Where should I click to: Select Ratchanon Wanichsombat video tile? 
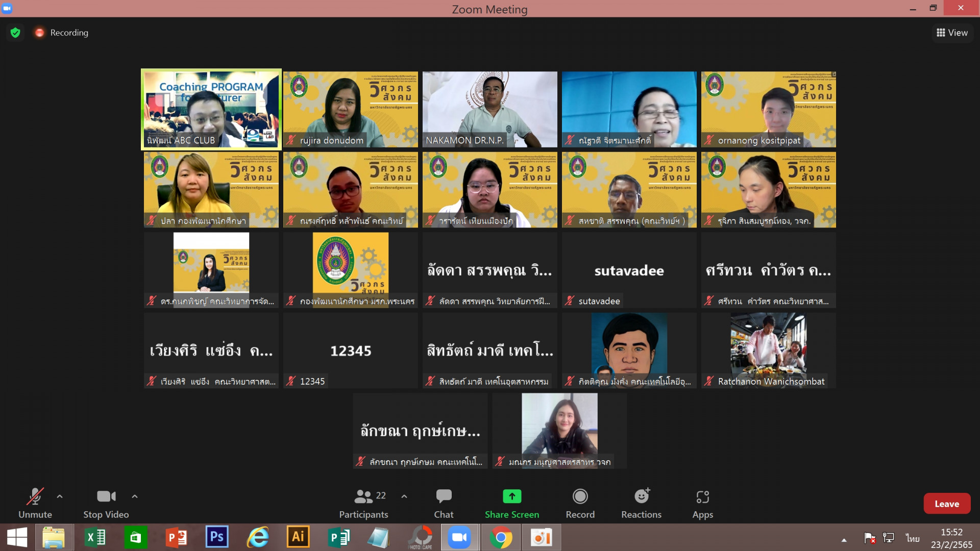pyautogui.click(x=769, y=350)
